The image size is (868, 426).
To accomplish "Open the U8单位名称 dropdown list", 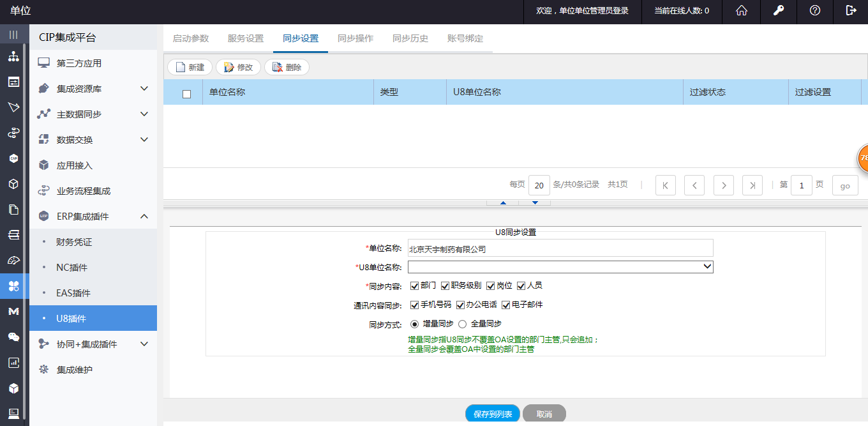I will [x=560, y=267].
